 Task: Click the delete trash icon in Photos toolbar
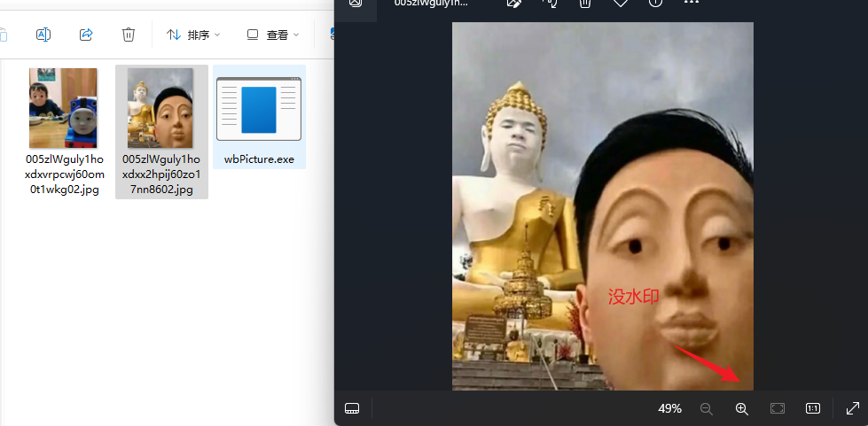coord(584,3)
